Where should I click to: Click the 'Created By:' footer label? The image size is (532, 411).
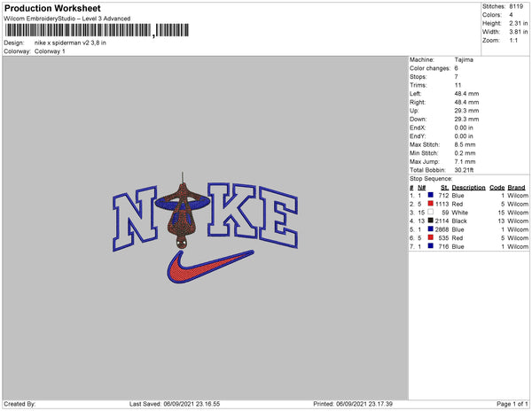20,404
